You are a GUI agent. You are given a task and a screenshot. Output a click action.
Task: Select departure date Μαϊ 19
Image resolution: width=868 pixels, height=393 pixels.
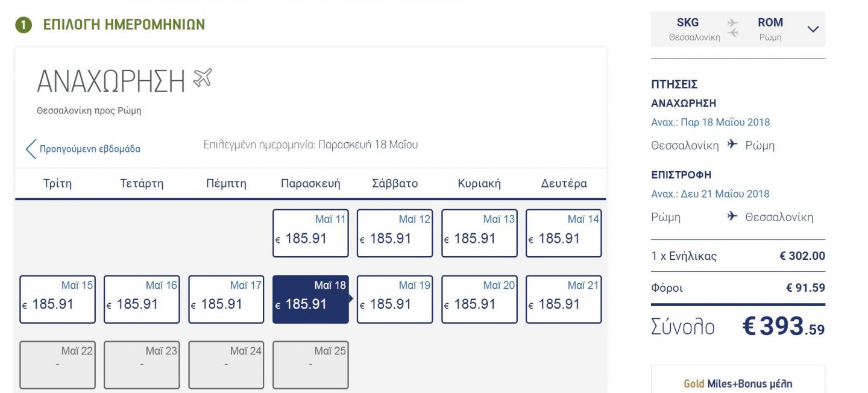pos(395,300)
